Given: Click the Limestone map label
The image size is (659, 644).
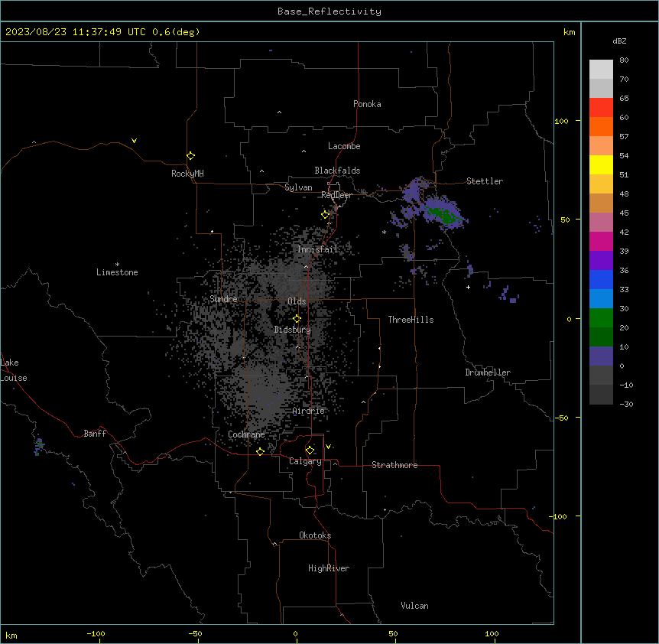Looking at the screenshot, I should coord(117,272).
